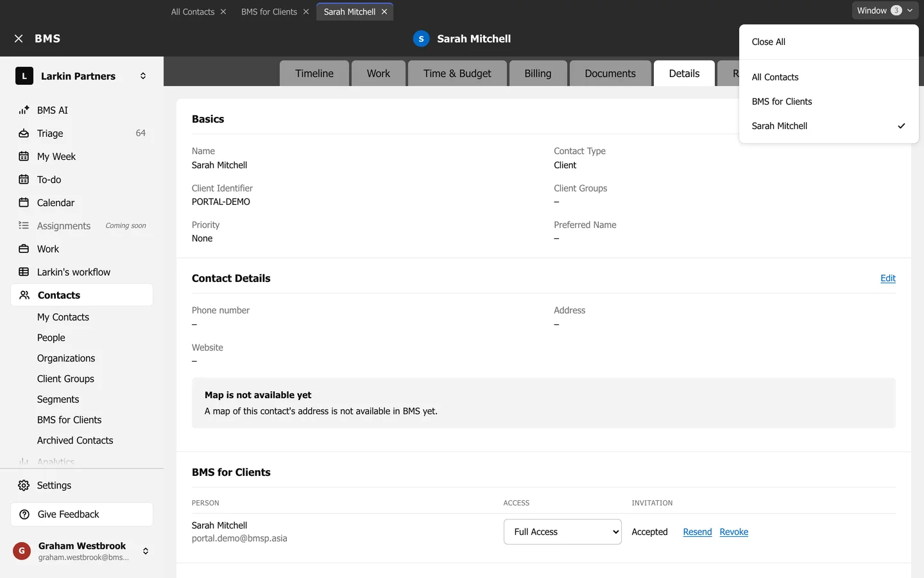Close the BMS sidebar with X icon
924x578 pixels.
(19, 39)
